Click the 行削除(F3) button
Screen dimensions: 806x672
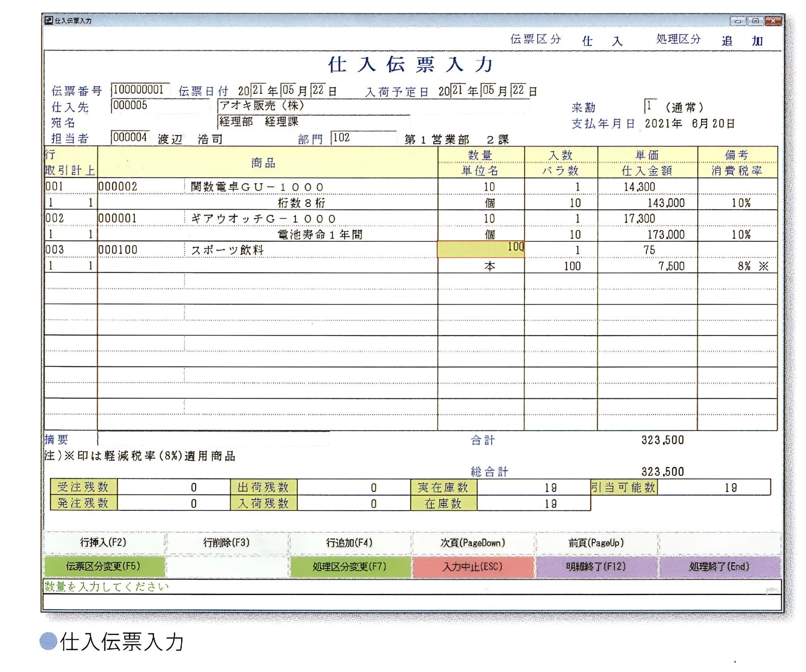(227, 543)
